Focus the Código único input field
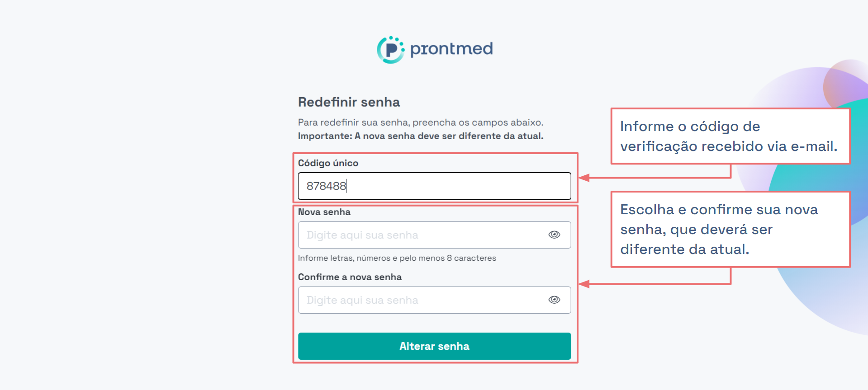The image size is (868, 390). (434, 186)
